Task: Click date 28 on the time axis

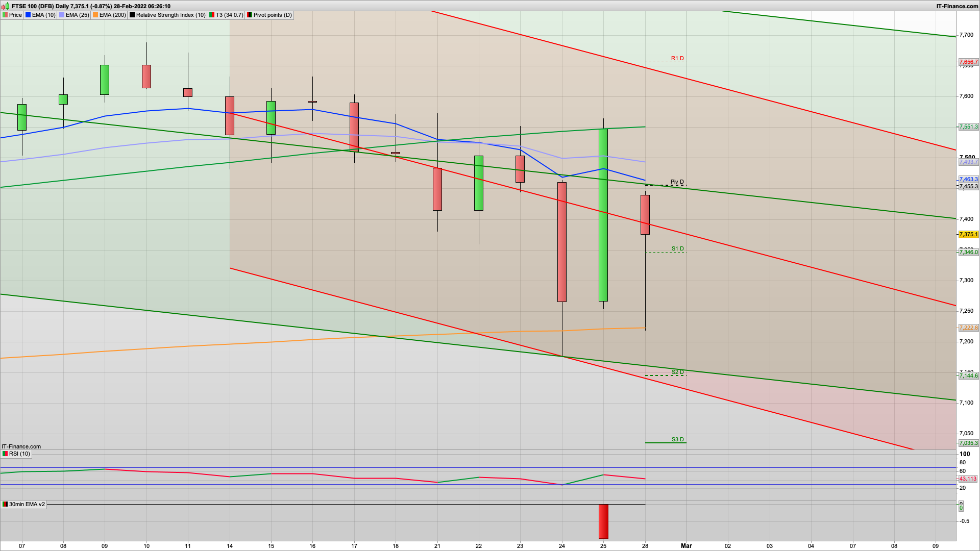Action: click(645, 546)
